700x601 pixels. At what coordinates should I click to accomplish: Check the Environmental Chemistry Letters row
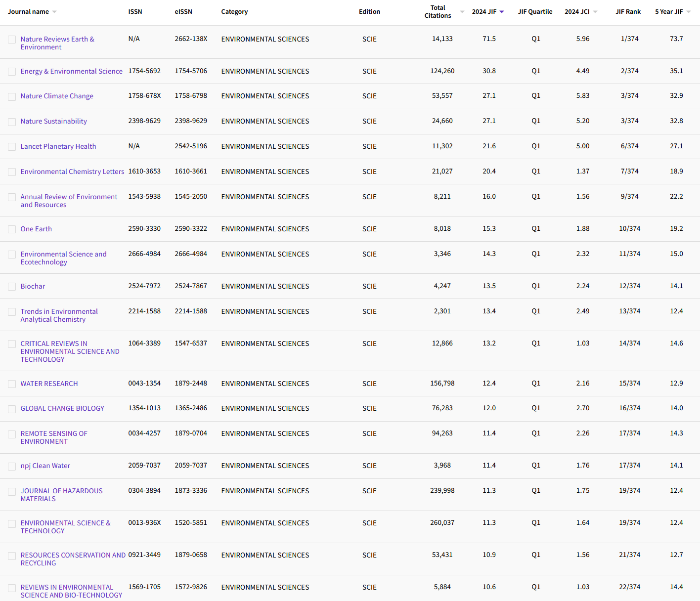pyautogui.click(x=12, y=172)
